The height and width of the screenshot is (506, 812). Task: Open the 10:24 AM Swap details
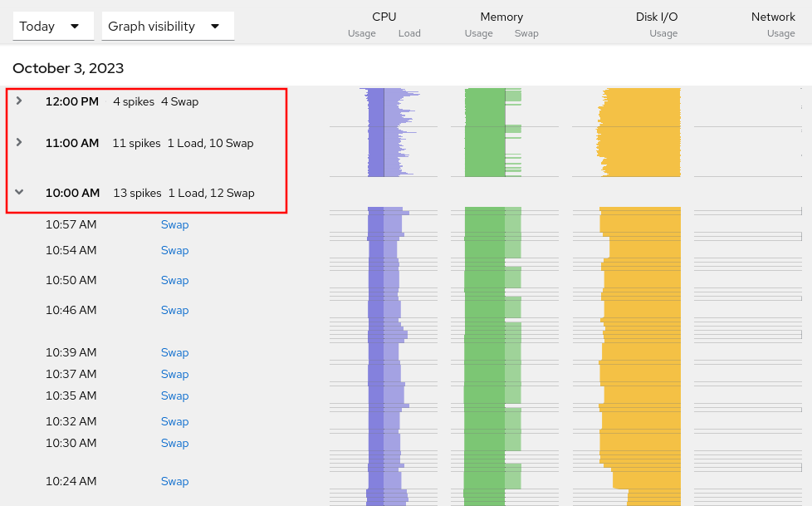pos(174,481)
